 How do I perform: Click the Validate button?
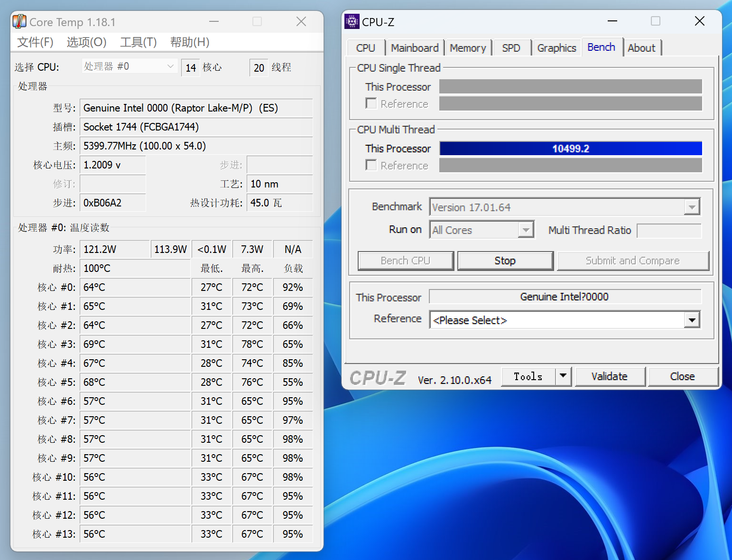[610, 376]
